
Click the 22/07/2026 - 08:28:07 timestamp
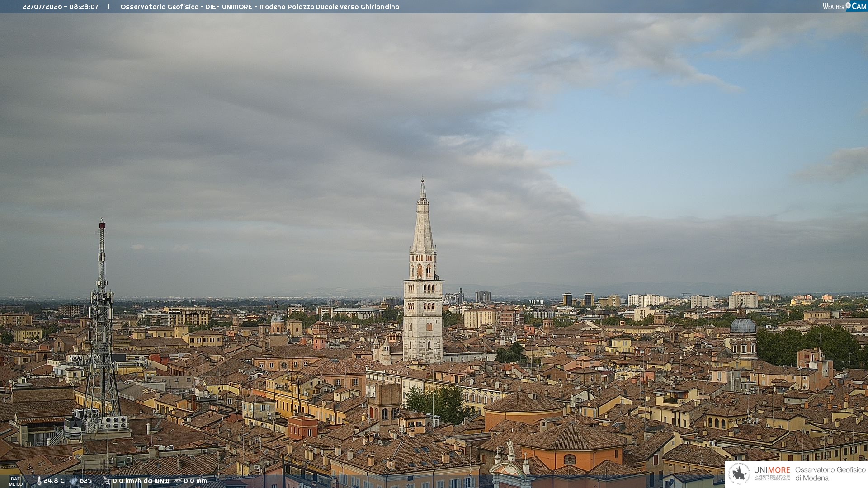click(60, 7)
